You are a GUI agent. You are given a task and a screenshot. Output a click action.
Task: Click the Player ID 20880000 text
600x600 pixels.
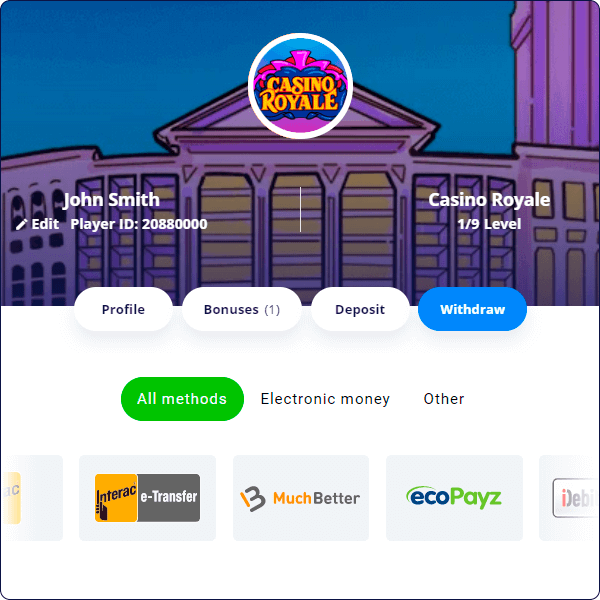click(x=139, y=224)
